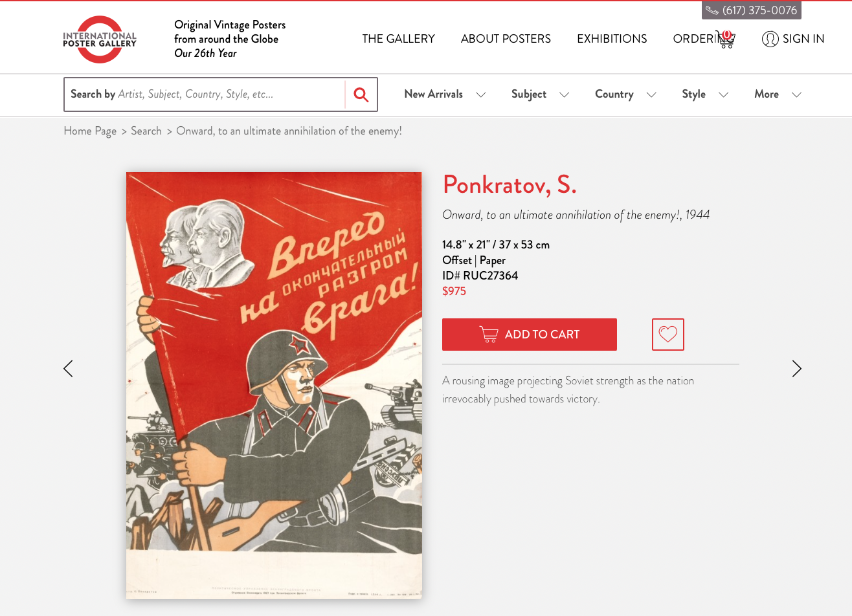
Task: Open the Exhibitions menu item
Action: point(612,39)
